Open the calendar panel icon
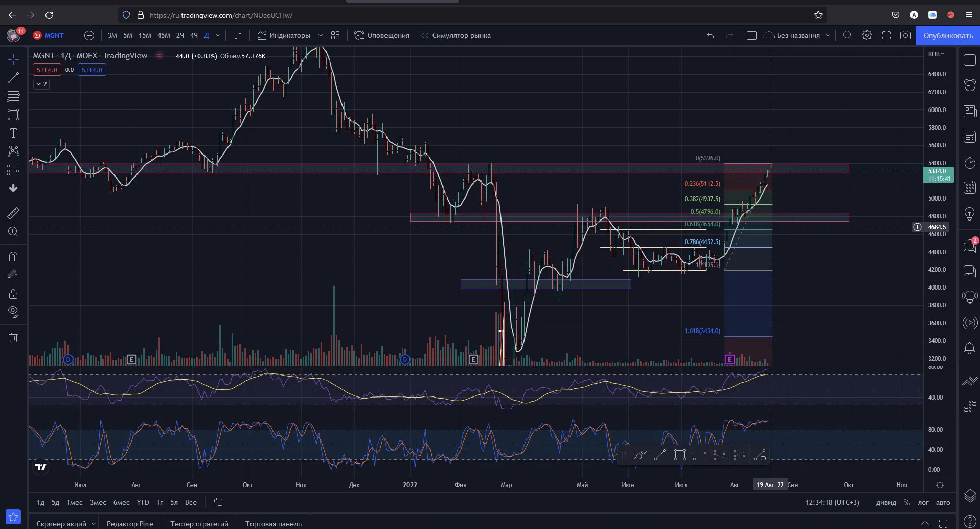 pyautogui.click(x=970, y=187)
